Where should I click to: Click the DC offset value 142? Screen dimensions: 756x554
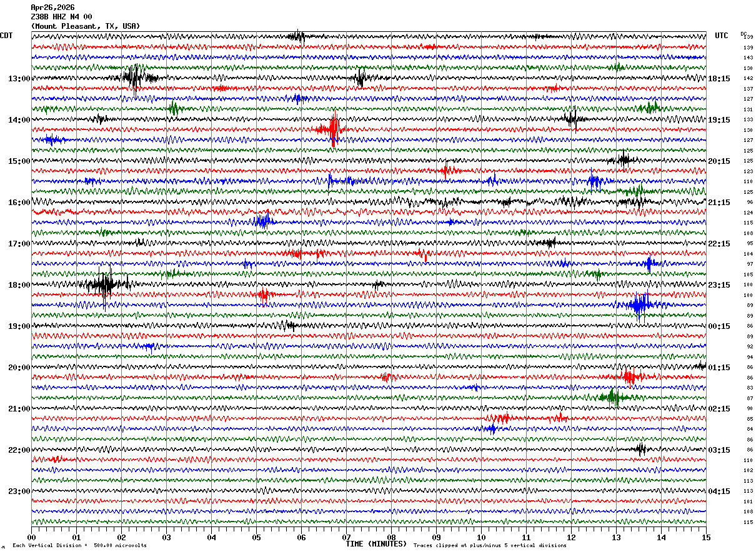click(x=748, y=79)
